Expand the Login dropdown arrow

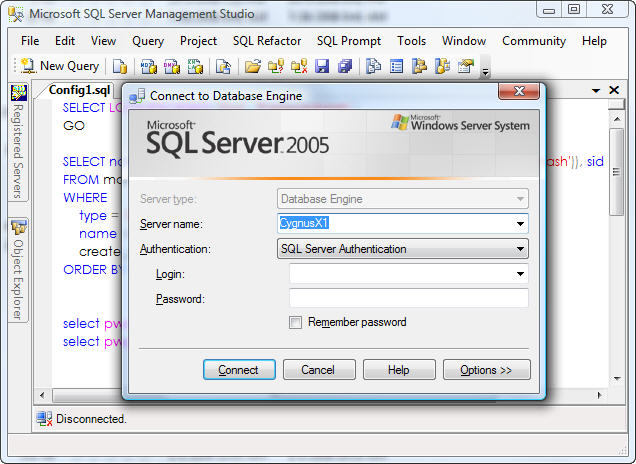(520, 274)
